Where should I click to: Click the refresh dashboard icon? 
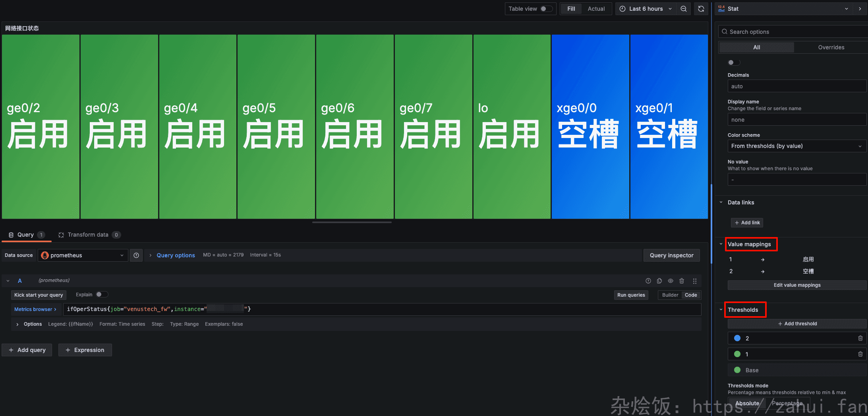click(701, 9)
